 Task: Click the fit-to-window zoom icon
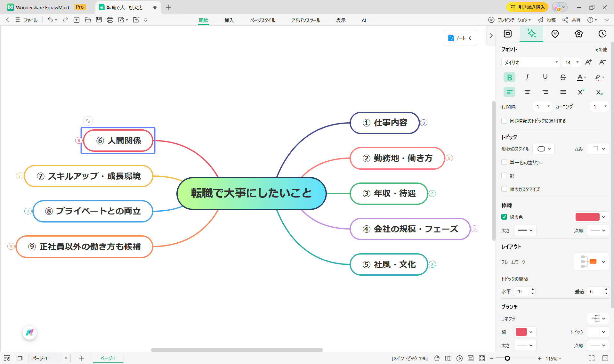click(482, 358)
